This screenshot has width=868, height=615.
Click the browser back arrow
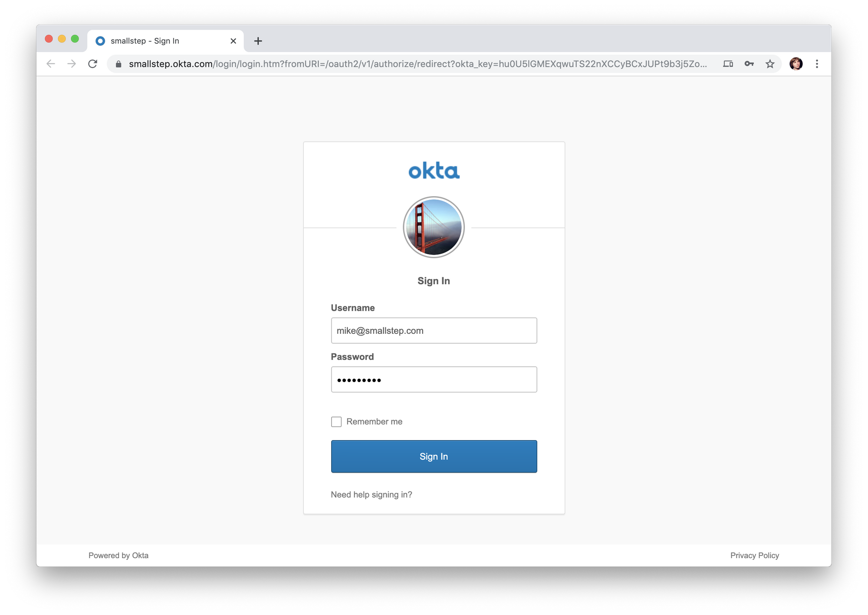[x=51, y=64]
